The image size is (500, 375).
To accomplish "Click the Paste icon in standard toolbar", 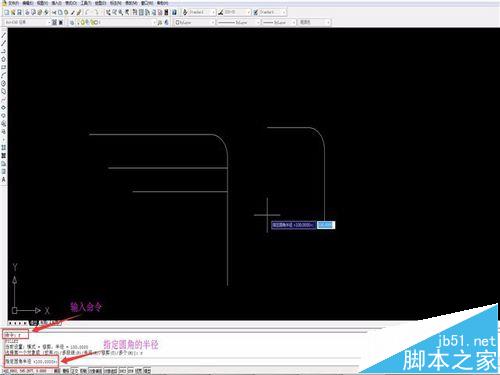I will click(x=66, y=12).
